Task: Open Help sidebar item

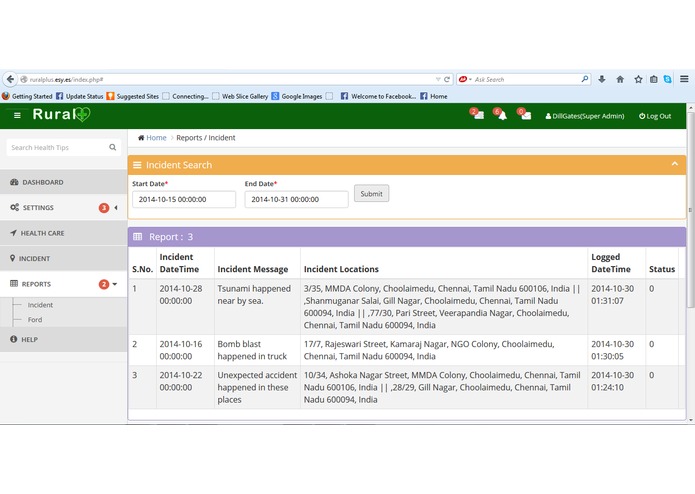Action: coord(63,339)
